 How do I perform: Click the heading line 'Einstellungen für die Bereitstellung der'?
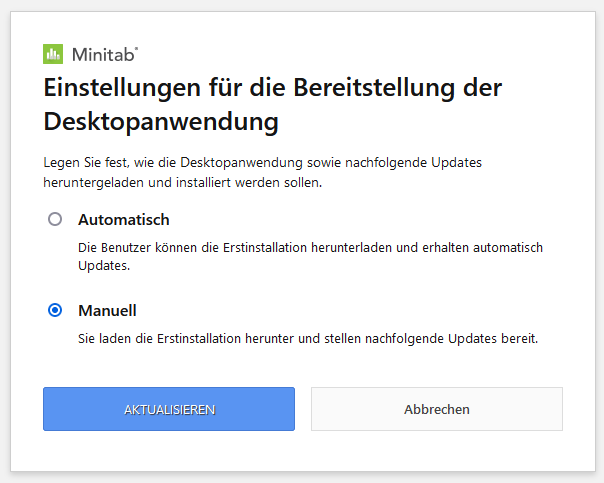tap(273, 88)
